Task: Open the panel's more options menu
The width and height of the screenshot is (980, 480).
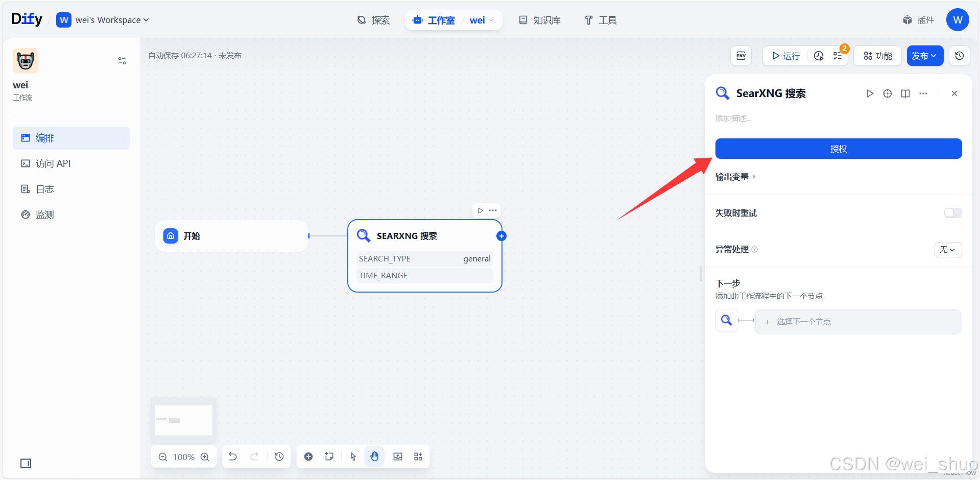Action: (x=923, y=93)
